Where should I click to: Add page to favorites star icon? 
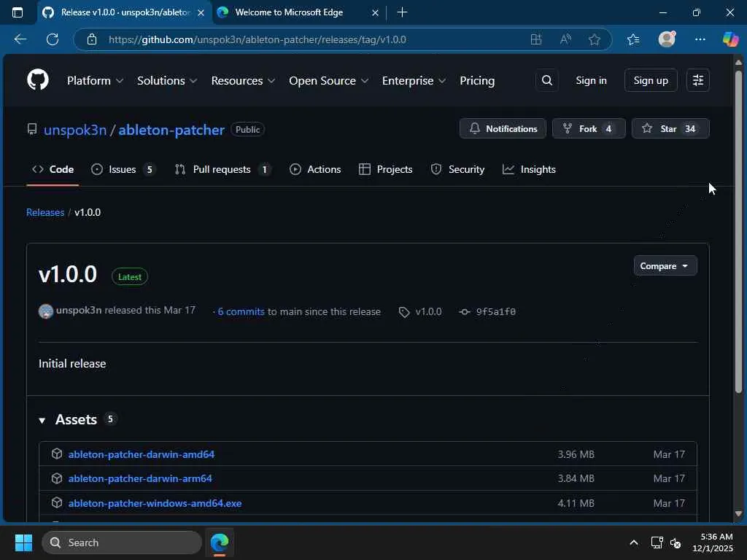(594, 39)
